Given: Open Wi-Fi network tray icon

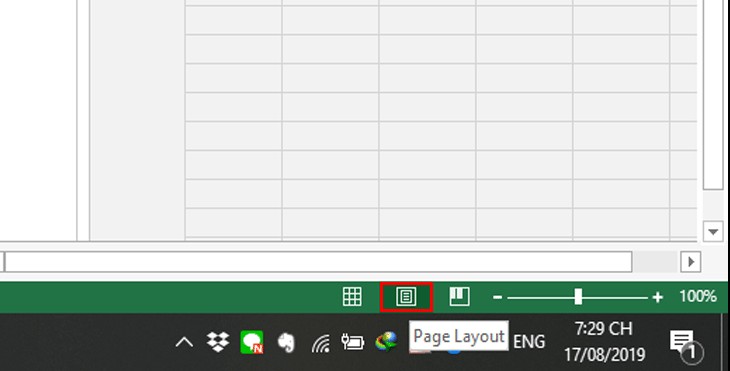Looking at the screenshot, I should 321,343.
